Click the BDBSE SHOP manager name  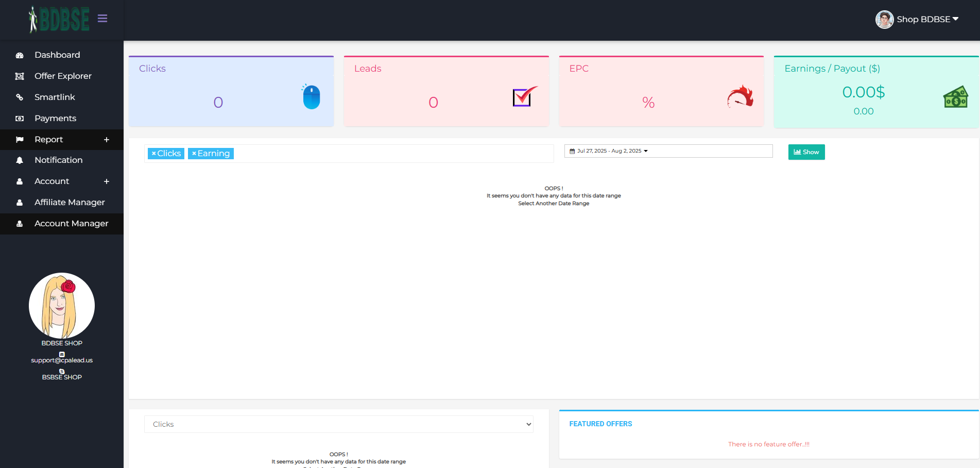click(62, 343)
